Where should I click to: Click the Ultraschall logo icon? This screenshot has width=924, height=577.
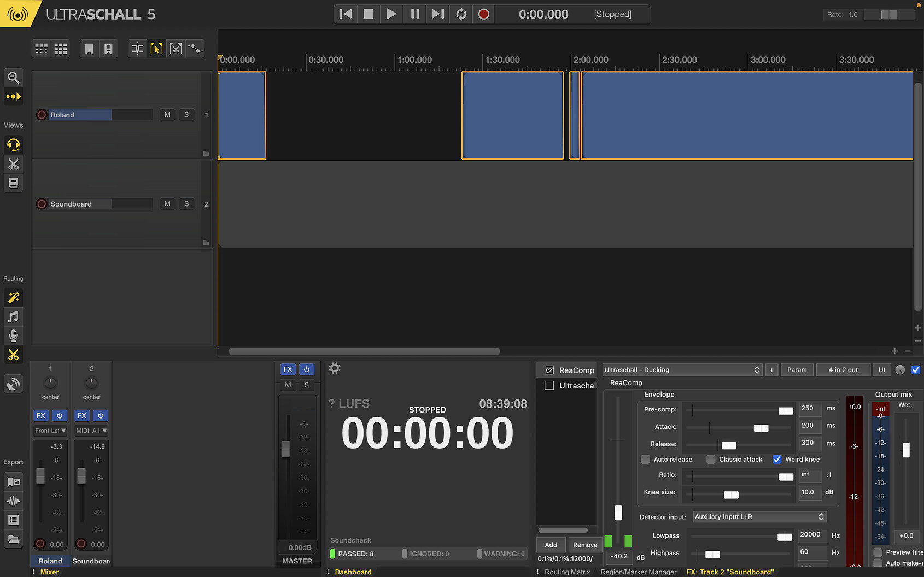17,14
